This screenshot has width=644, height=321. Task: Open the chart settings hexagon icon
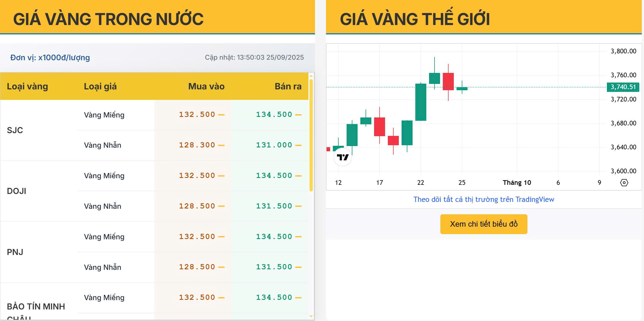click(x=624, y=183)
